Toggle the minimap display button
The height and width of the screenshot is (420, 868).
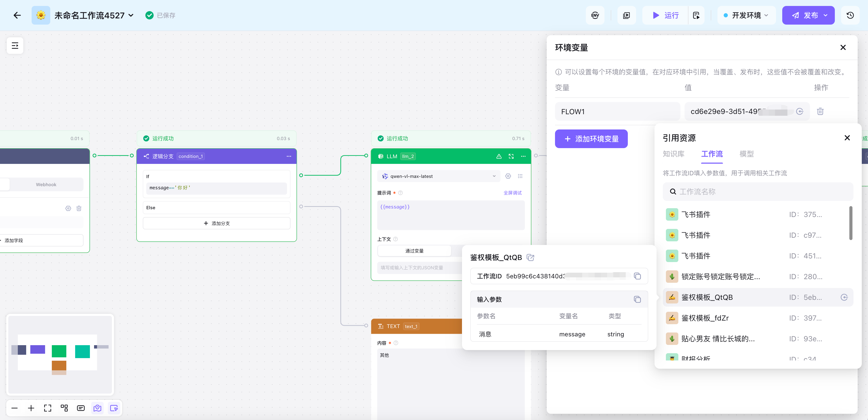pyautogui.click(x=97, y=408)
